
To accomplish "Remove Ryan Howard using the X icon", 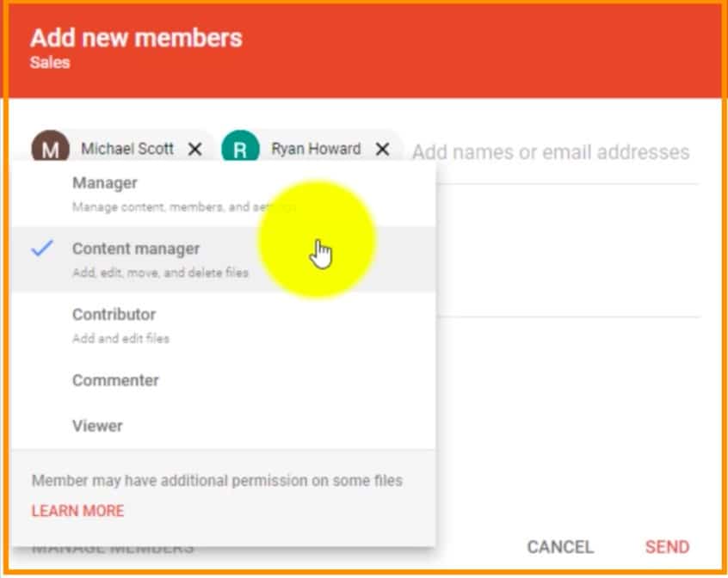I will (383, 150).
